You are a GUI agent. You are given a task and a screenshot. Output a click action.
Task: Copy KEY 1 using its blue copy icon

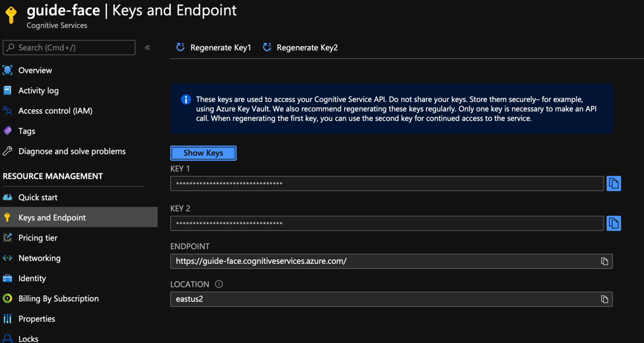614,183
